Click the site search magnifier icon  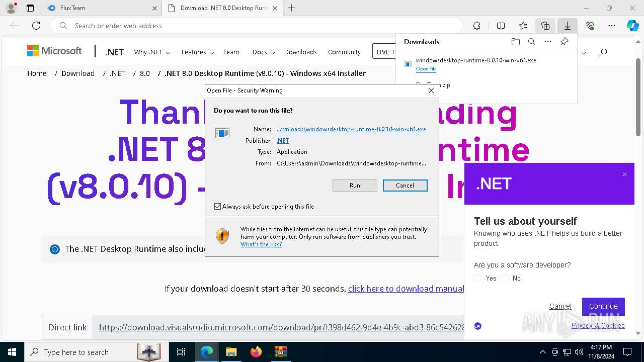603,52
